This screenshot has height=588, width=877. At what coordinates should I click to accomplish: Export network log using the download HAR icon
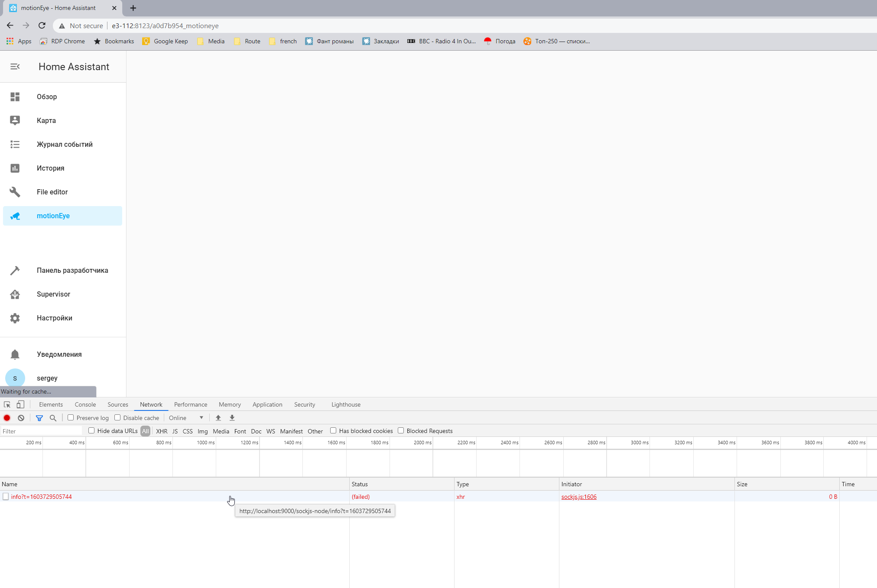[232, 418]
